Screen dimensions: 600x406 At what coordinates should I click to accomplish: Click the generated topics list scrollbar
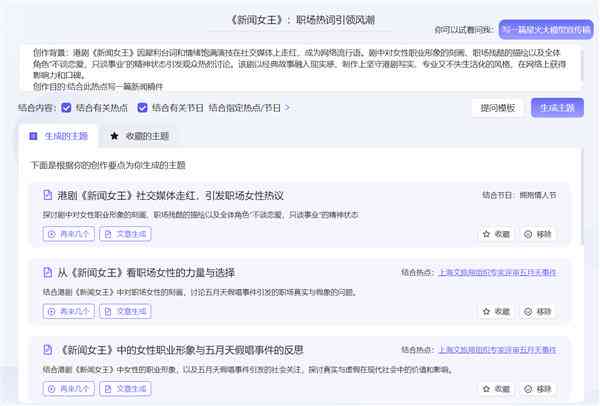(582, 197)
